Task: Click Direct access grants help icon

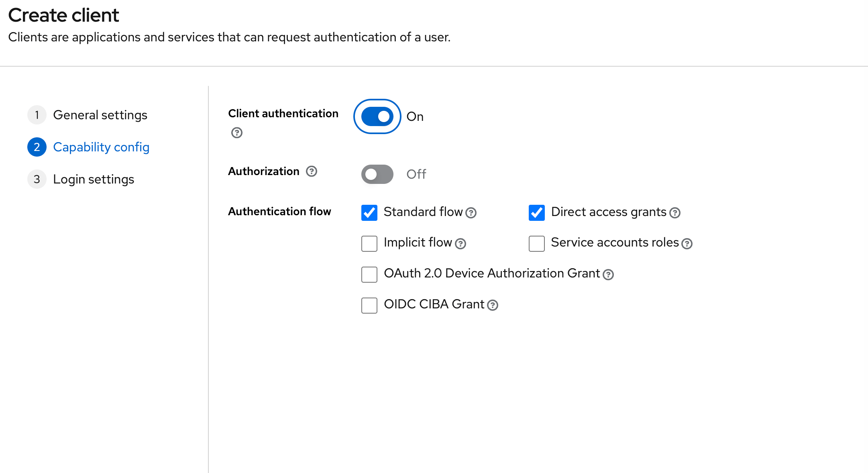Action: coord(675,213)
